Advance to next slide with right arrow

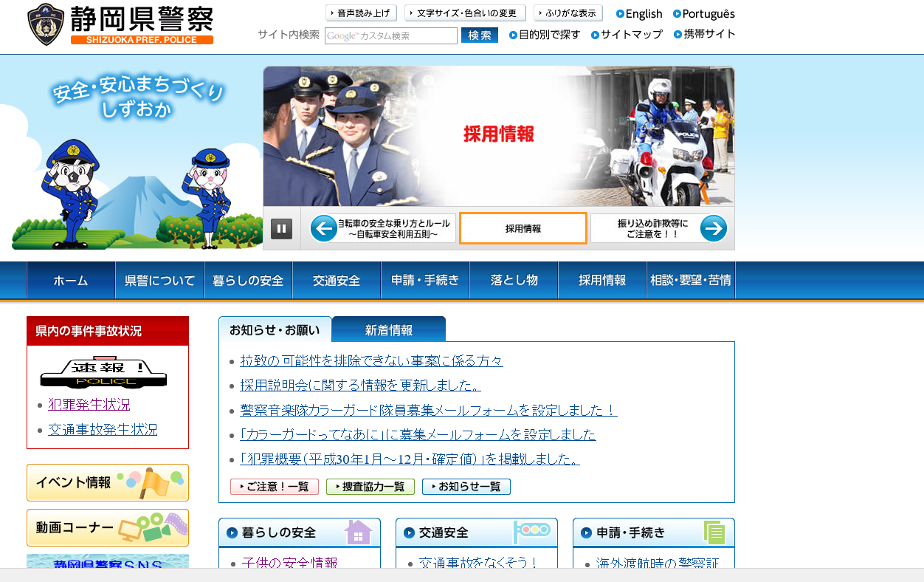tap(714, 228)
